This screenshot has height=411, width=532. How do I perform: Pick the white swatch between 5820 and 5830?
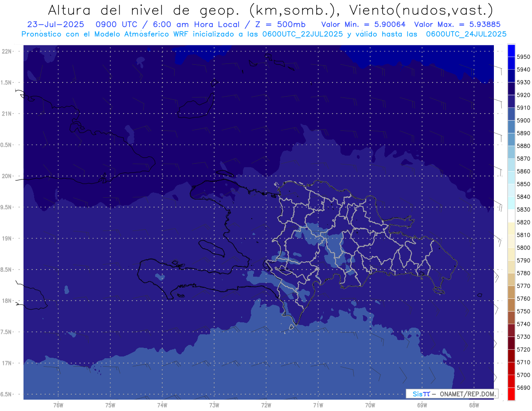tap(511, 216)
